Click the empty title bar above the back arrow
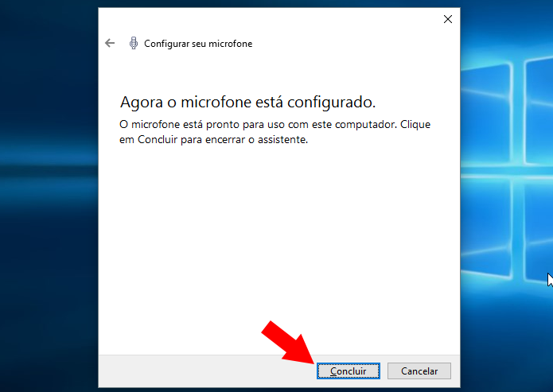 pyautogui.click(x=268, y=19)
